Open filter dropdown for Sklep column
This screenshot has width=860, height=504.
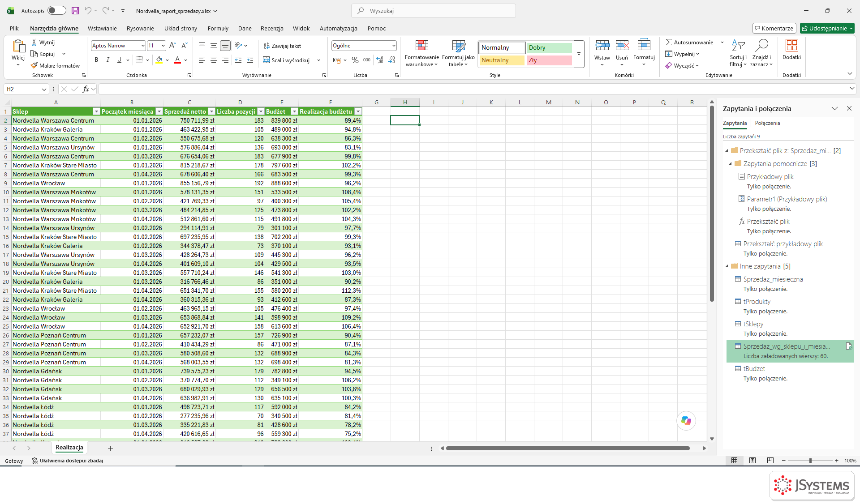point(96,111)
